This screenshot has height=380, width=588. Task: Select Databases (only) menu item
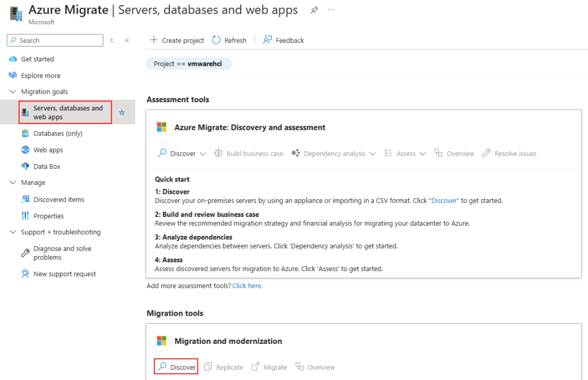tap(58, 133)
